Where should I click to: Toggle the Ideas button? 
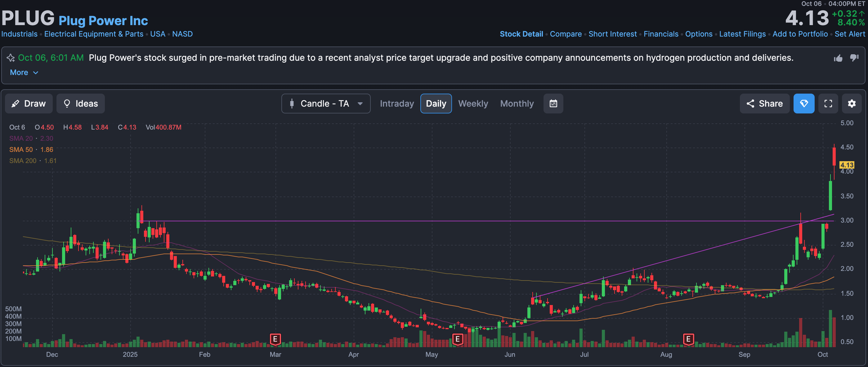point(81,103)
